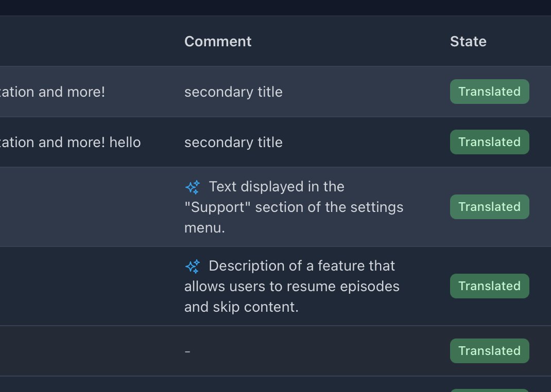Image resolution: width=551 pixels, height=392 pixels.
Task: Click Translated state for the Support section comment row
Action: pos(490,207)
